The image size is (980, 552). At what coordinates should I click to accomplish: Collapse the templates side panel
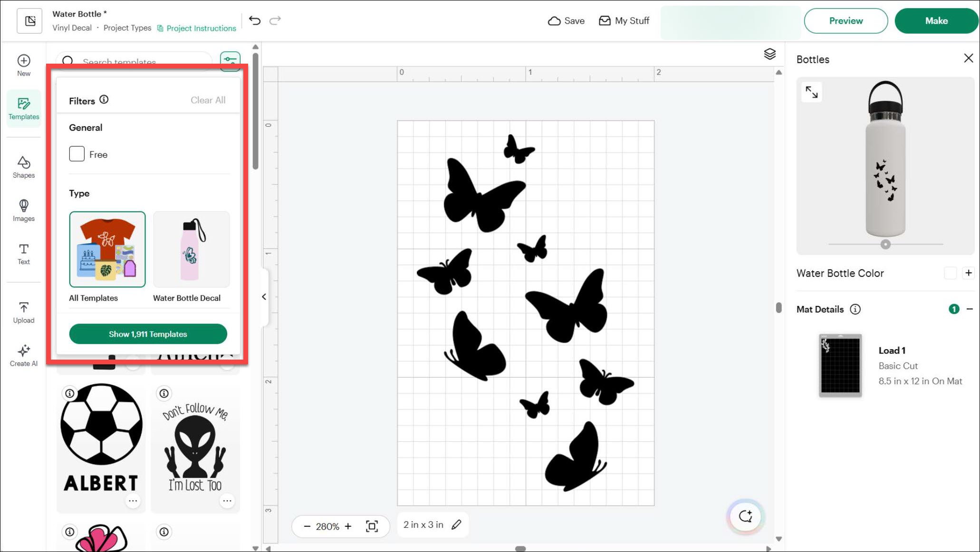pos(264,297)
